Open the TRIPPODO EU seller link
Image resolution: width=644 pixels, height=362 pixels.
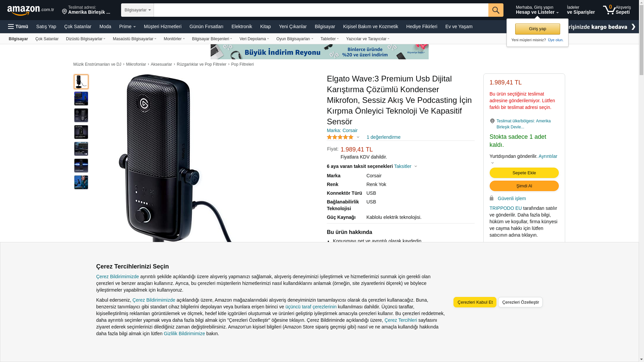(506, 208)
